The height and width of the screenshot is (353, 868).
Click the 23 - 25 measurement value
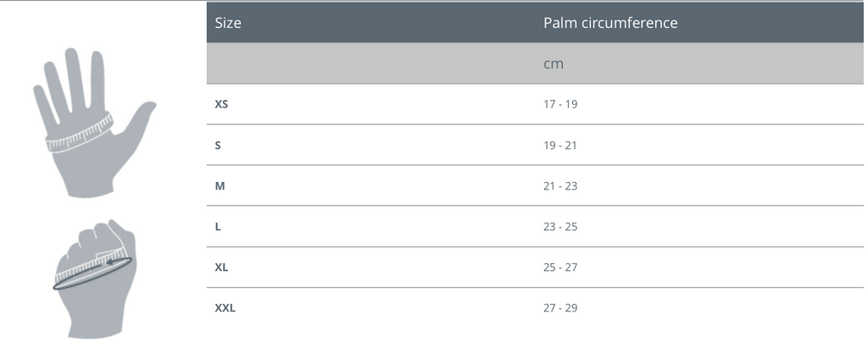click(x=560, y=227)
